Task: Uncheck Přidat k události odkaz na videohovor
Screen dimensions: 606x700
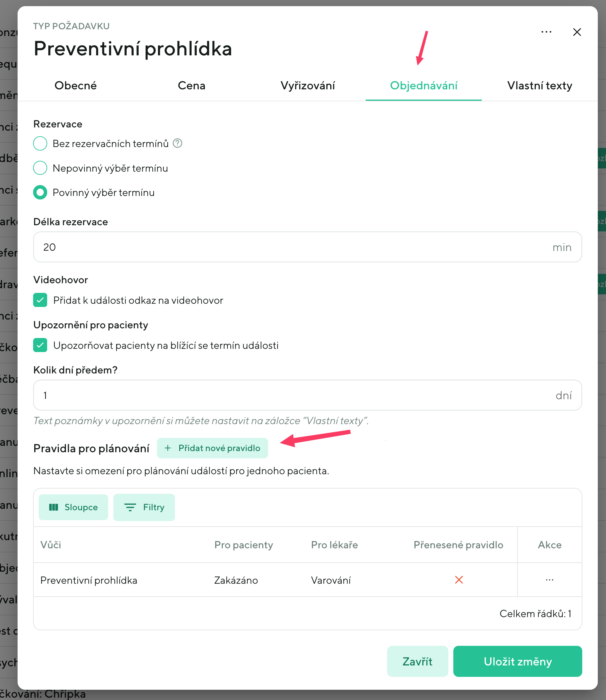Action: click(x=40, y=300)
